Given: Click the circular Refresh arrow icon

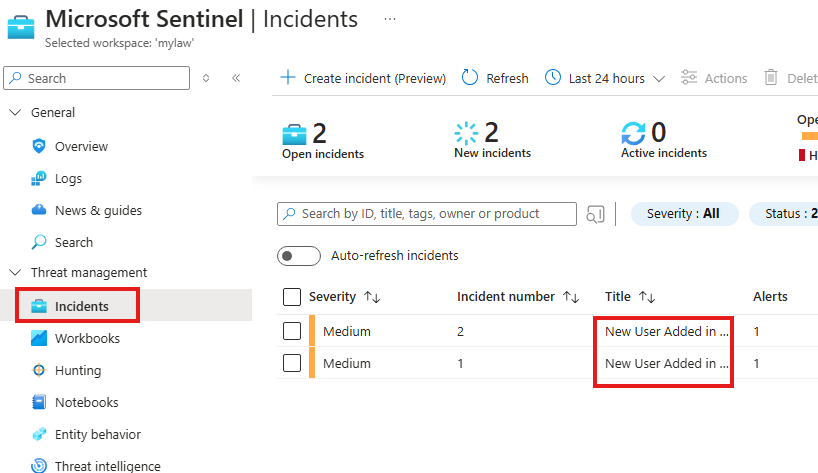Looking at the screenshot, I should coord(470,78).
